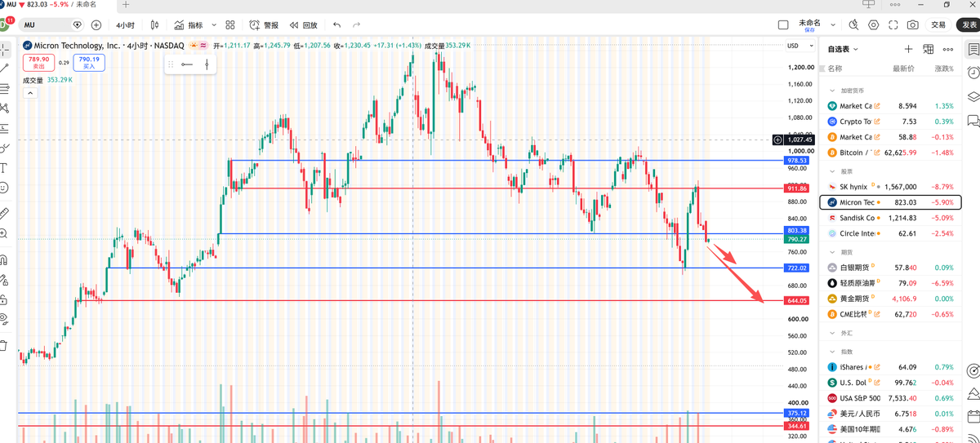The image size is (980, 443).
Task: Click the 789.90 卖出 sell button
Action: point(38,62)
